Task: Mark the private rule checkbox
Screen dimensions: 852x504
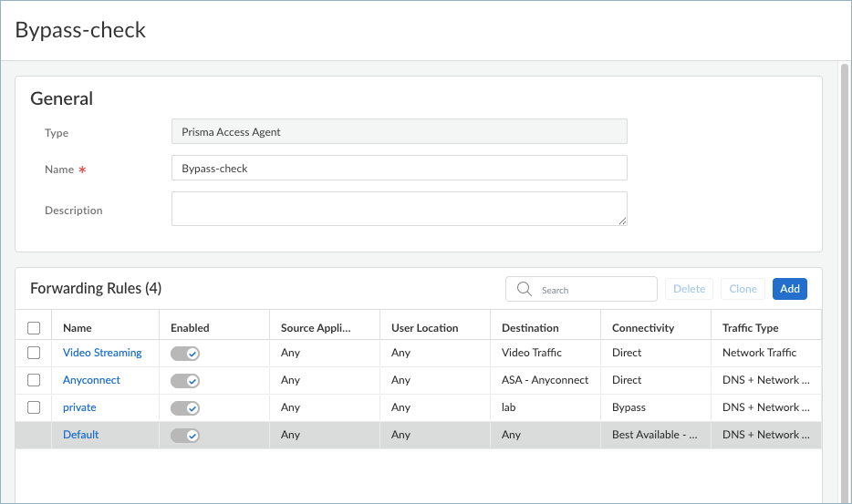Action: [x=34, y=407]
